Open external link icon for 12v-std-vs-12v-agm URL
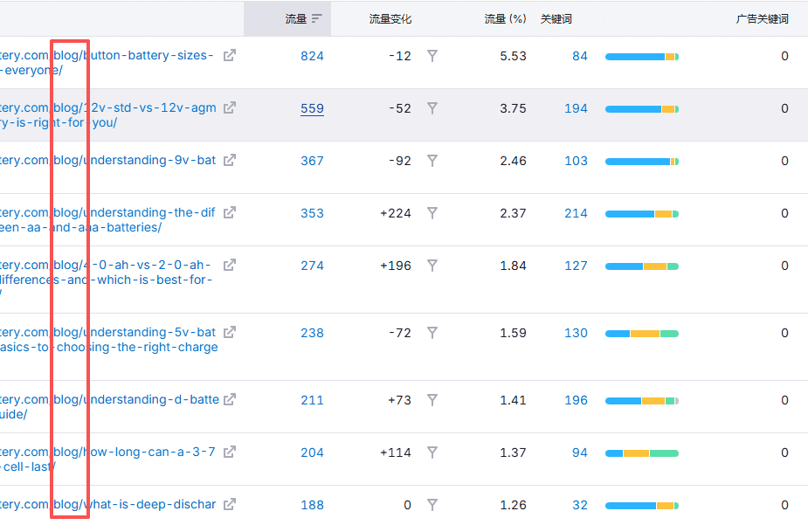This screenshot has width=808, height=532. pyautogui.click(x=230, y=108)
